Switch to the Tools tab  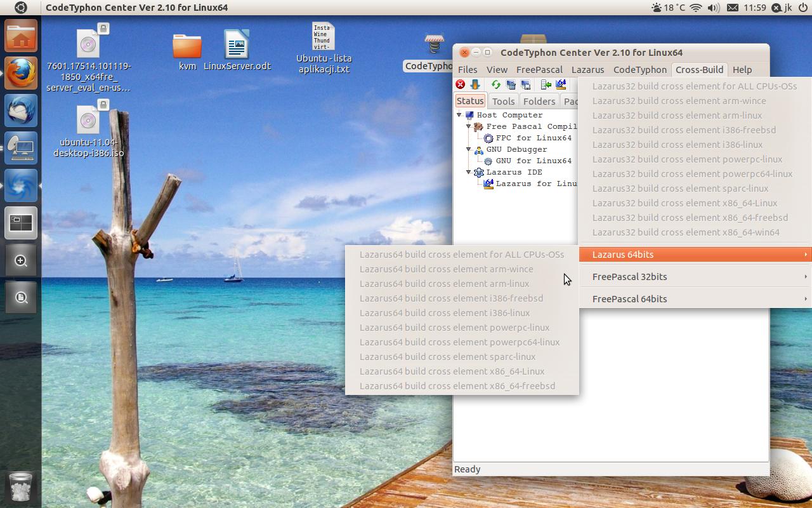tap(503, 102)
